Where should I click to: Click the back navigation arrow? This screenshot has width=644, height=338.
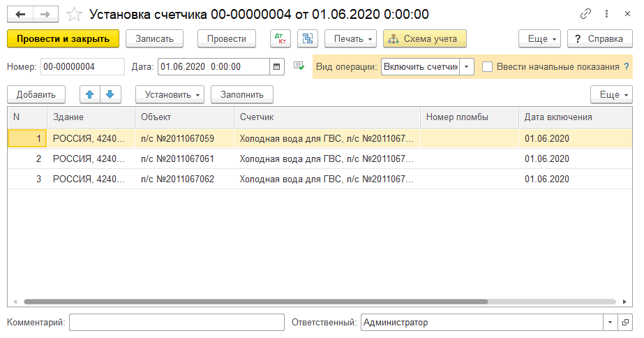(x=20, y=14)
